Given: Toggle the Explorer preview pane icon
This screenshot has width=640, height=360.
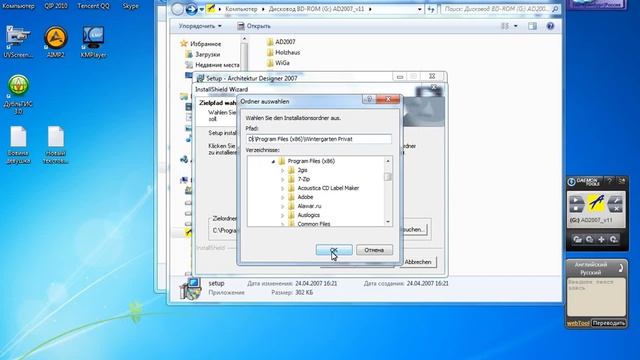Looking at the screenshot, I should [532, 26].
